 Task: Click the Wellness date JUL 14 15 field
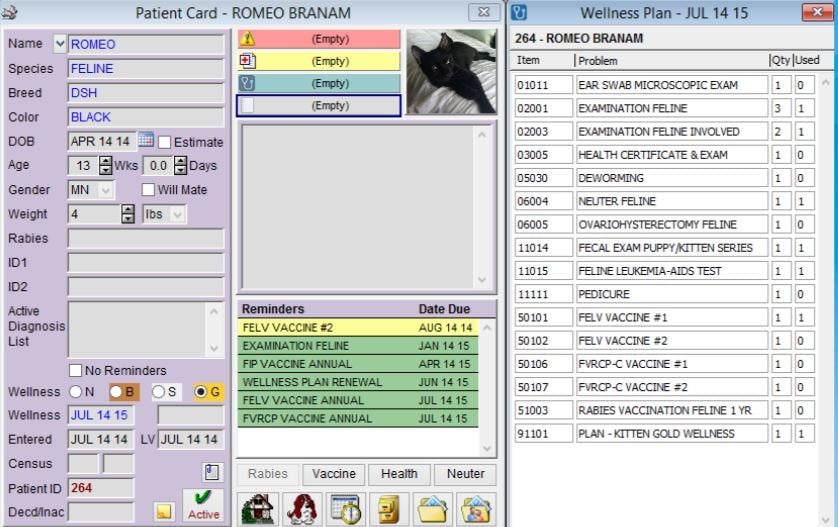click(x=100, y=415)
